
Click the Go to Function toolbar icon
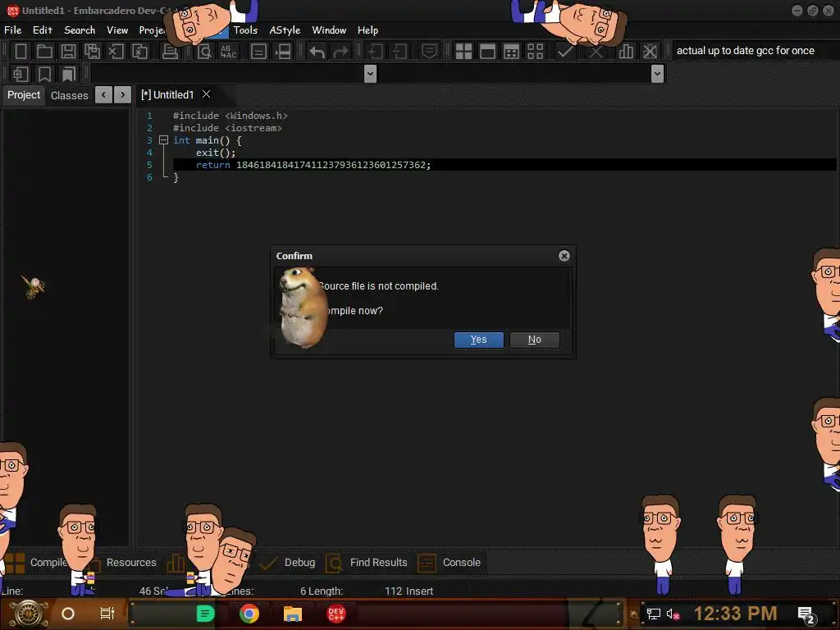pos(283,52)
